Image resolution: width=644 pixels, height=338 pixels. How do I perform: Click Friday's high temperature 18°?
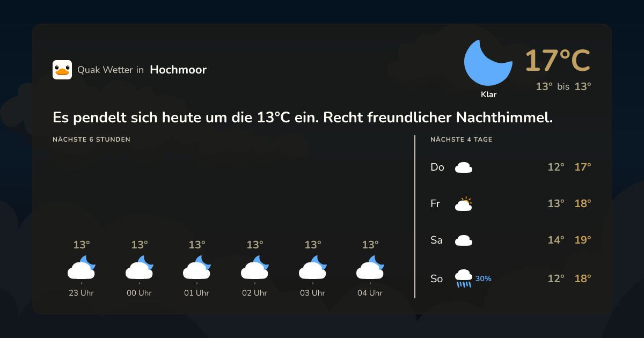583,204
